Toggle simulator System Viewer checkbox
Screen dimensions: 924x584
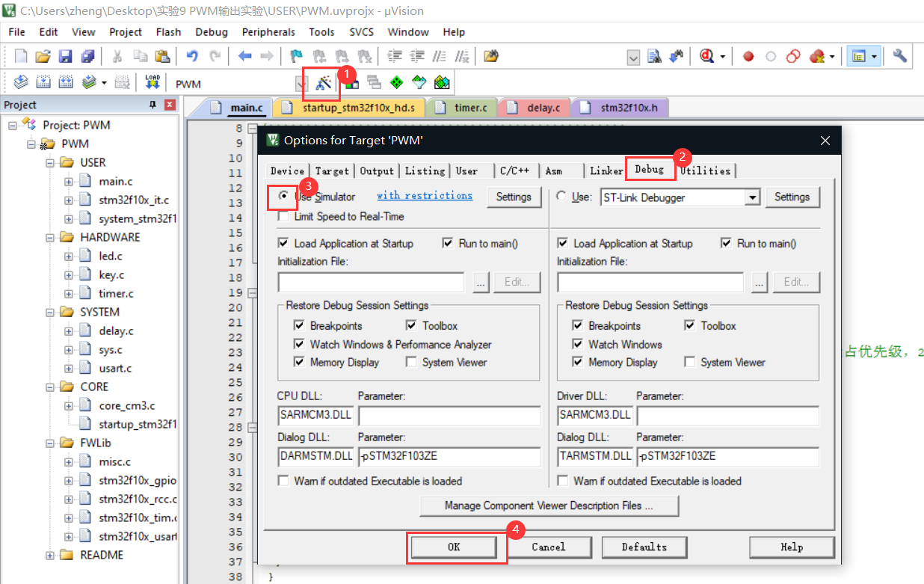pos(411,362)
